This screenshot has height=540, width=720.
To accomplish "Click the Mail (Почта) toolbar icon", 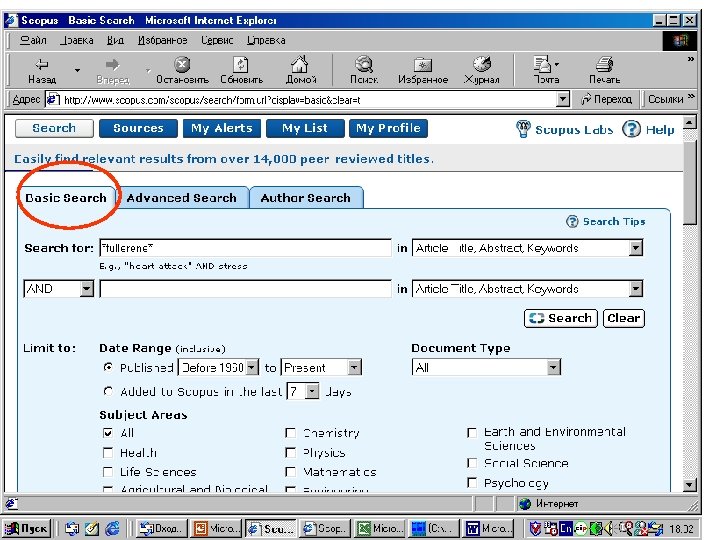I will click(546, 70).
